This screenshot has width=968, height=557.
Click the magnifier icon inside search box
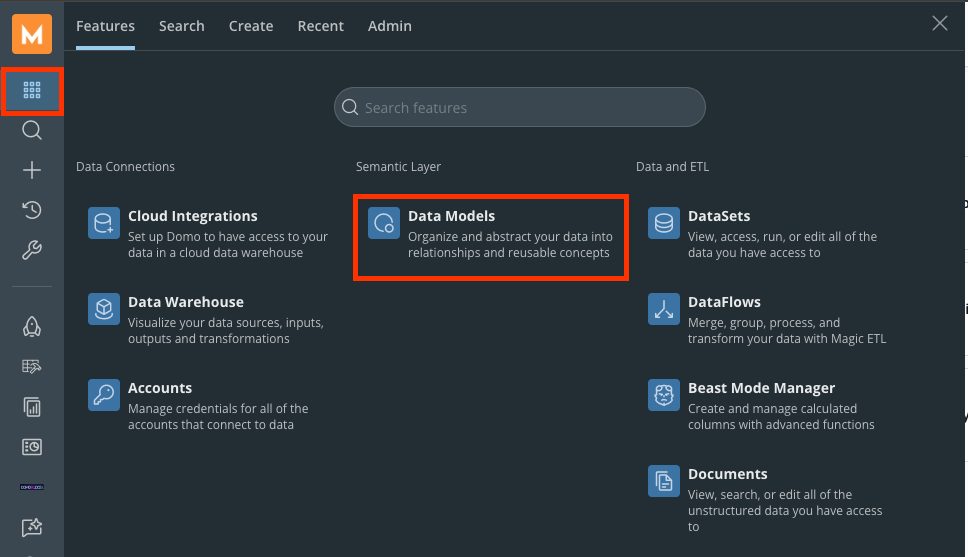(x=350, y=107)
